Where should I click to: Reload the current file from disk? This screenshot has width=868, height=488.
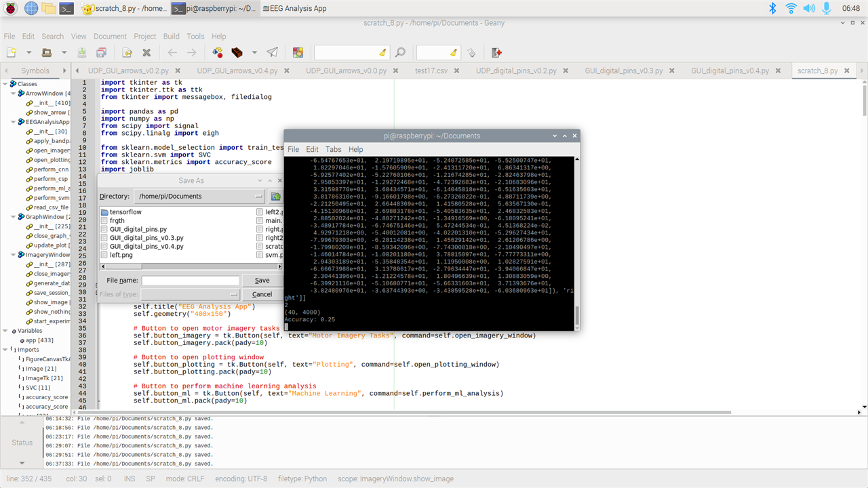[127, 52]
